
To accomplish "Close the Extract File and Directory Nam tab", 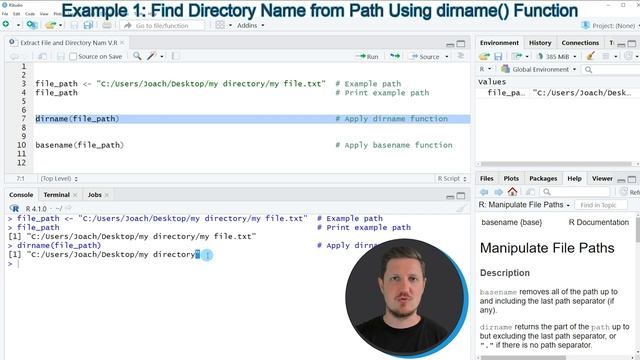I will coord(122,42).
